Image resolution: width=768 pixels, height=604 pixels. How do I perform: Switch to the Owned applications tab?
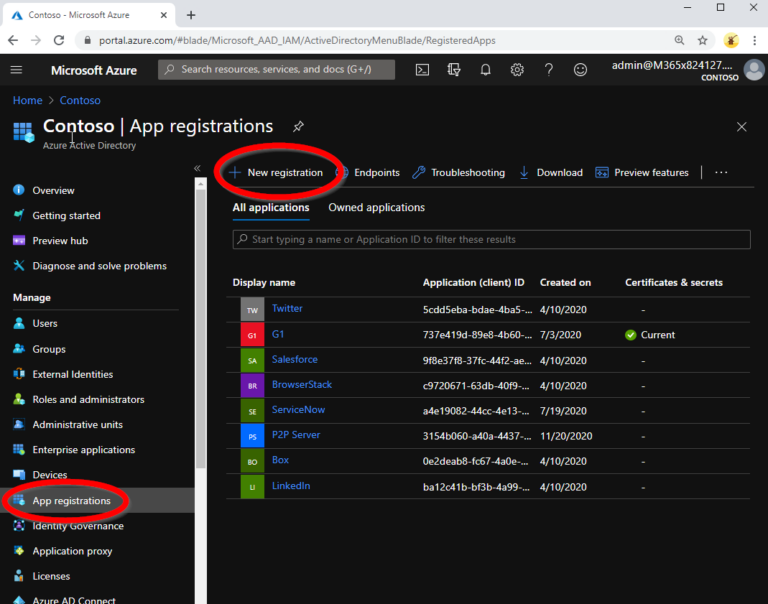tap(376, 208)
